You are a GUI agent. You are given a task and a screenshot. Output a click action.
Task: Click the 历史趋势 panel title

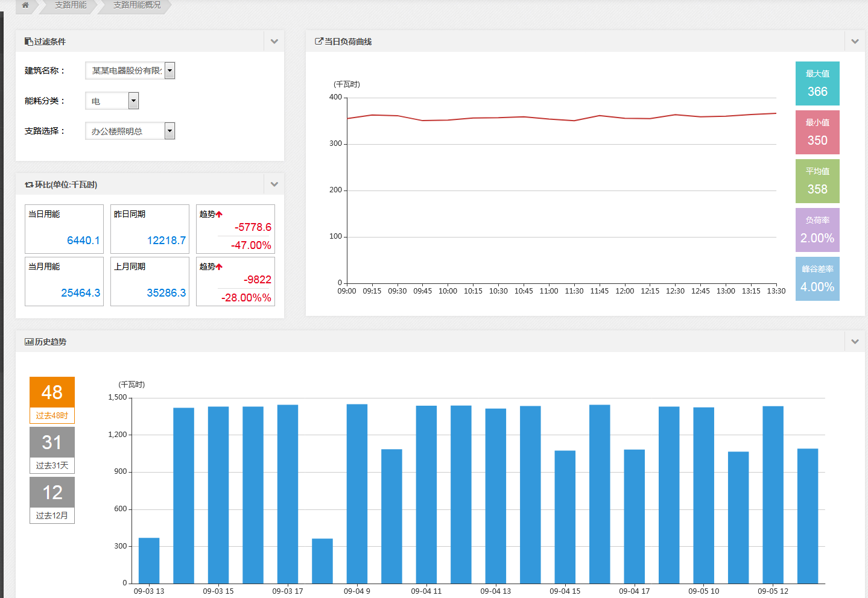pyautogui.click(x=51, y=342)
